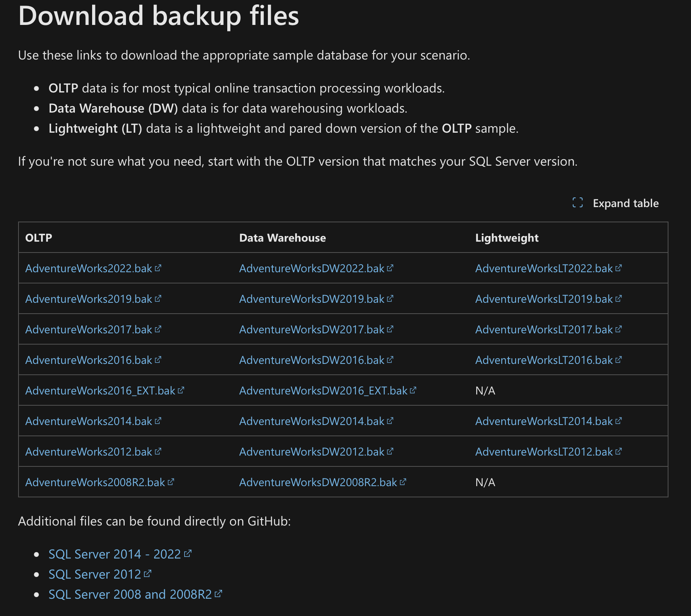Click external-link icon after AdventureWorksLT2014.bak

(x=618, y=421)
